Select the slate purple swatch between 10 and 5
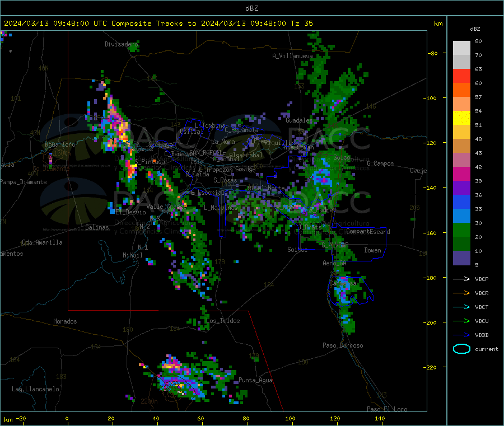The width and height of the screenshot is (504, 426). coord(461,258)
